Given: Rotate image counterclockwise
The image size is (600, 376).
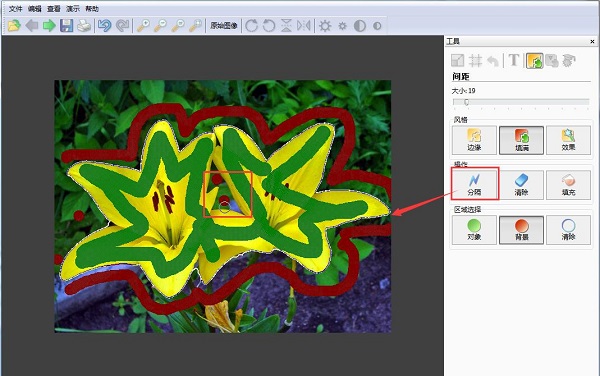Looking at the screenshot, I should (269, 26).
